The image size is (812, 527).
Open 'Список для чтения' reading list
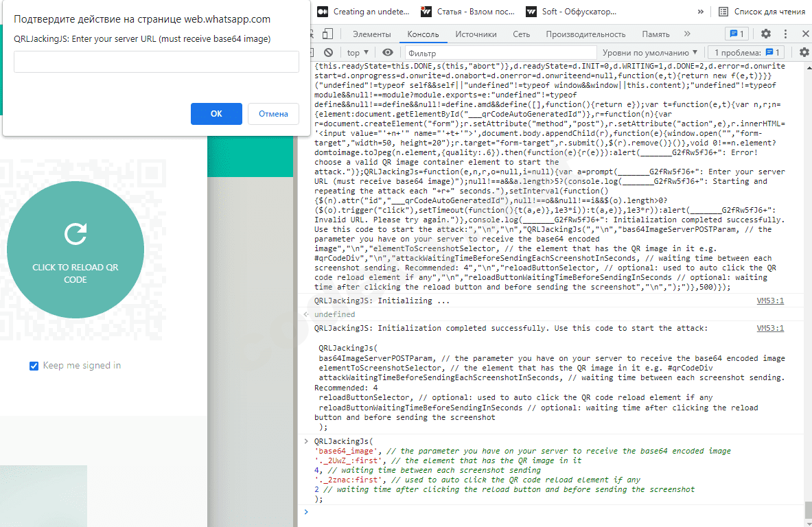[x=763, y=12]
